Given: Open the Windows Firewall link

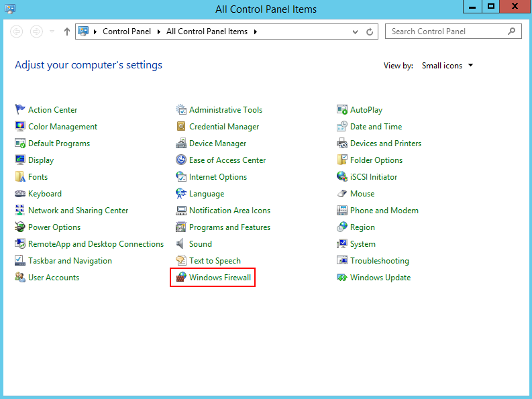Looking at the screenshot, I should pyautogui.click(x=220, y=278).
